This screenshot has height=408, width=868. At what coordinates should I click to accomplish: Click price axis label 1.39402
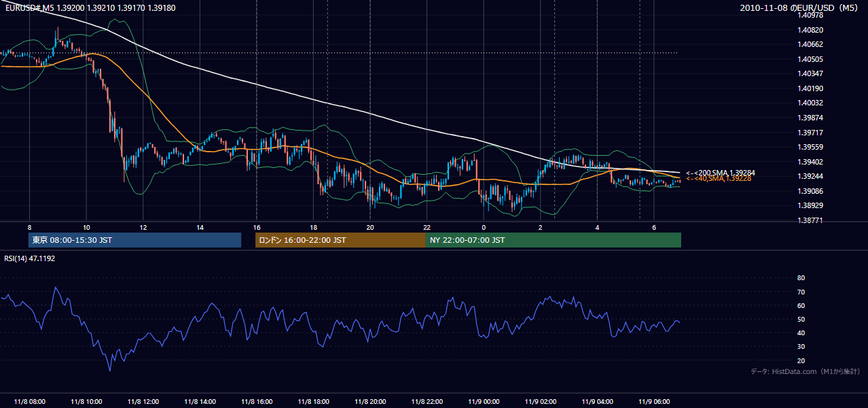(x=811, y=162)
